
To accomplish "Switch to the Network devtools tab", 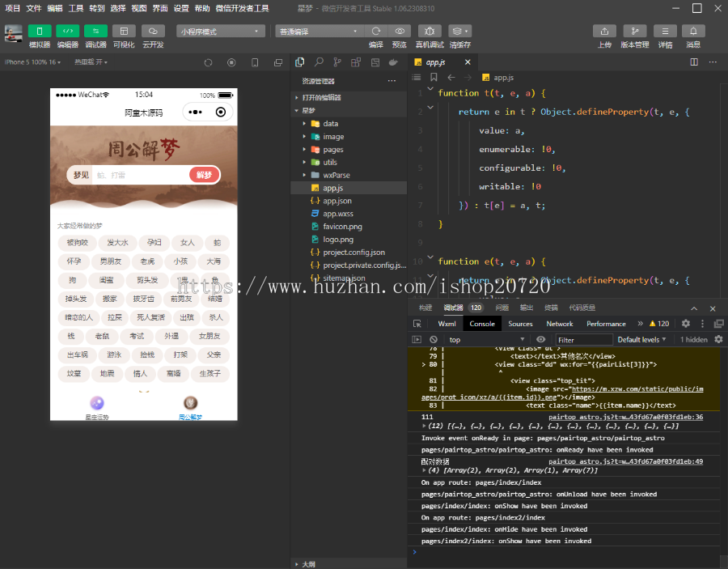I will pyautogui.click(x=560, y=324).
